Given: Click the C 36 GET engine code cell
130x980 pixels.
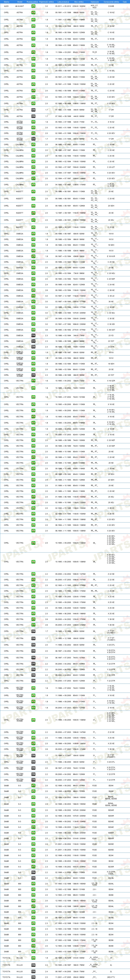Looking at the screenshot, I should 111,330.
